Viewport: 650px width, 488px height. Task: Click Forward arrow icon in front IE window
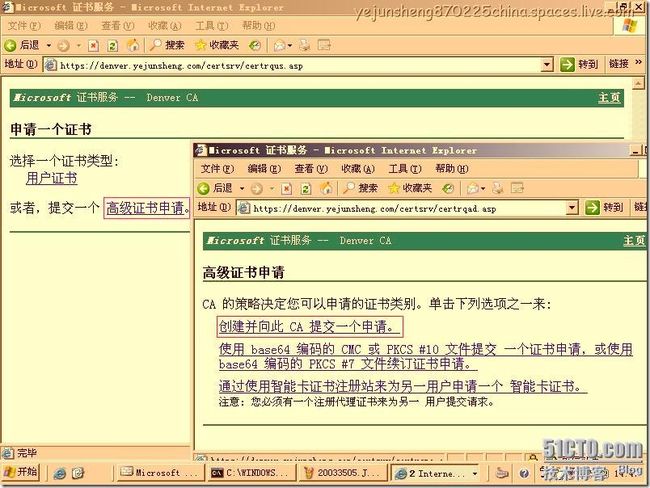point(257,189)
